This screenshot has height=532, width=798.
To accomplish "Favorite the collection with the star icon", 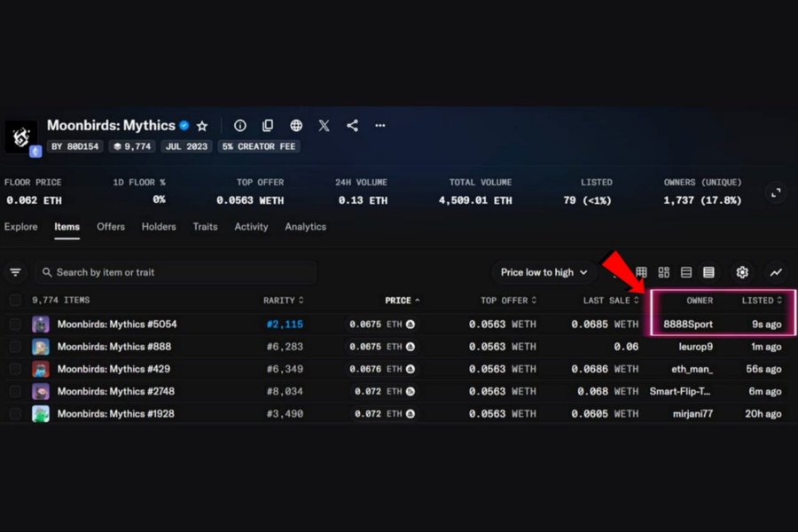I will click(x=202, y=126).
